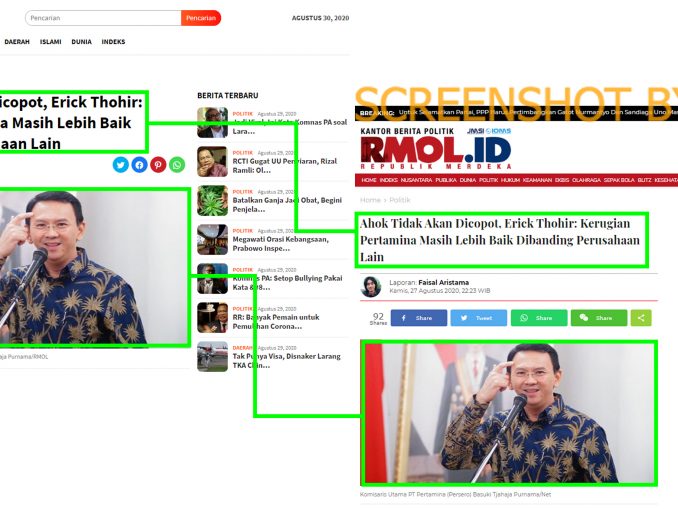Click BLITZ in RMOL navigation bar
678x509 pixels.
(644, 180)
